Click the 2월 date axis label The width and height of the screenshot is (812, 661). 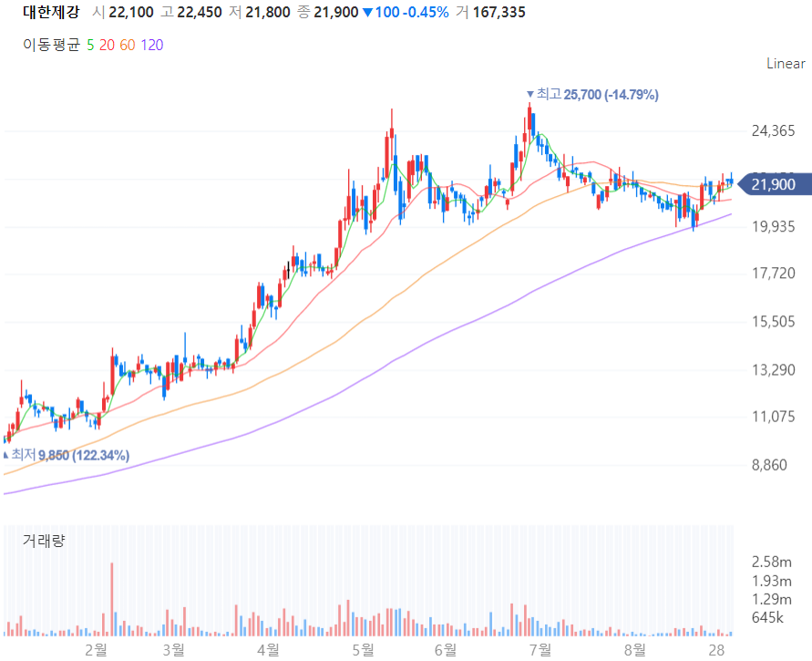tap(97, 649)
